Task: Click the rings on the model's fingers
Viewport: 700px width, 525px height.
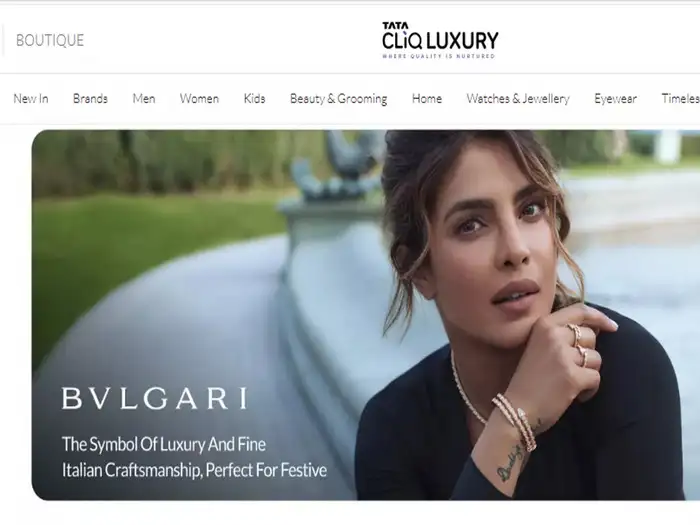Action: pos(579,344)
